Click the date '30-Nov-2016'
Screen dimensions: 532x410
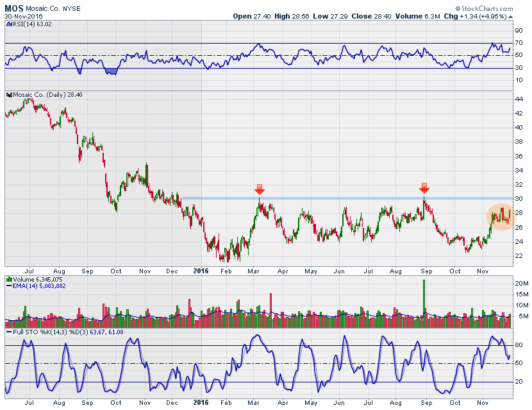coord(24,16)
